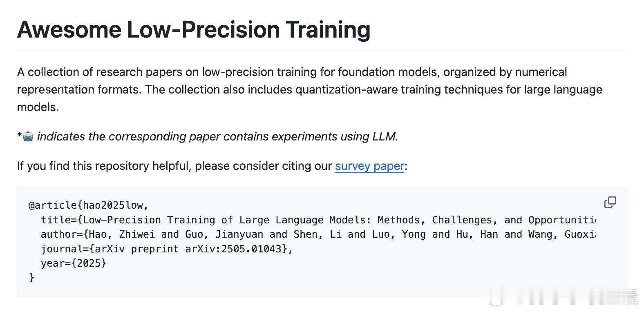Click the robot emoji before the LLM note
Viewport: 644px width, 312px height.
click(28, 136)
